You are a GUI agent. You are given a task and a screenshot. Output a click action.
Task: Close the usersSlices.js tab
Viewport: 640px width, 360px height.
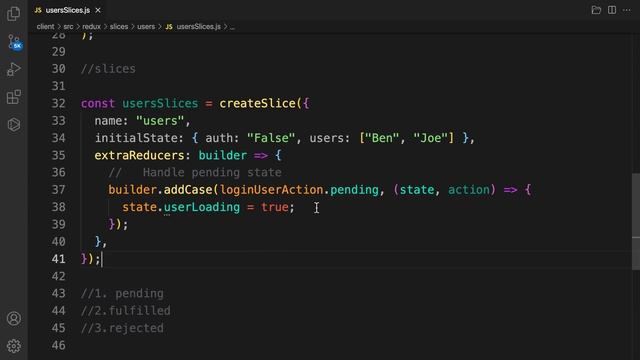tap(98, 10)
